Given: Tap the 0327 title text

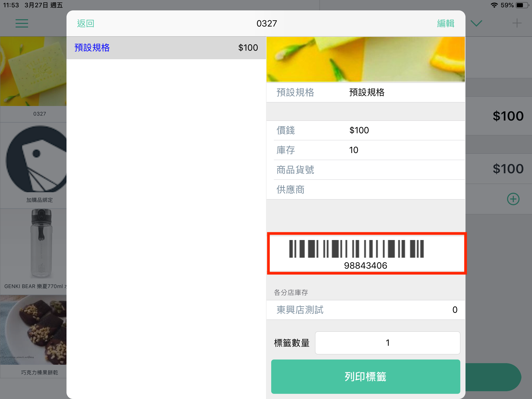Looking at the screenshot, I should click(x=267, y=24).
